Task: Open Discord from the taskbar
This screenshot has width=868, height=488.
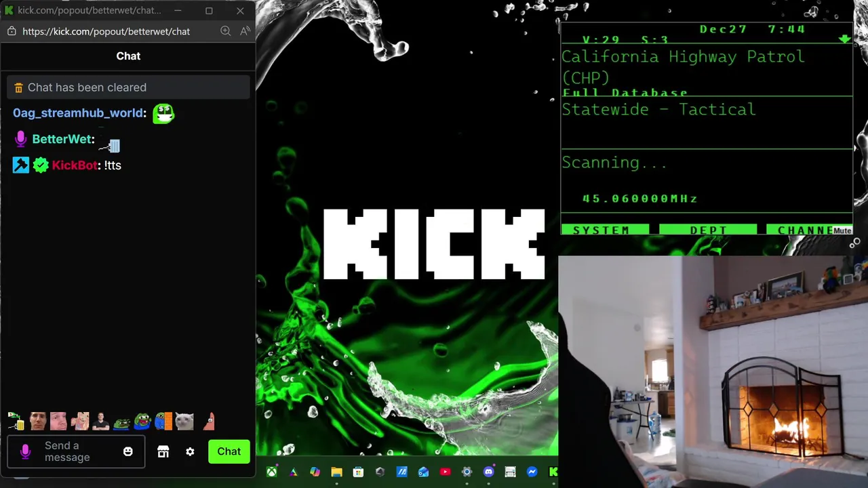Action: click(x=488, y=472)
